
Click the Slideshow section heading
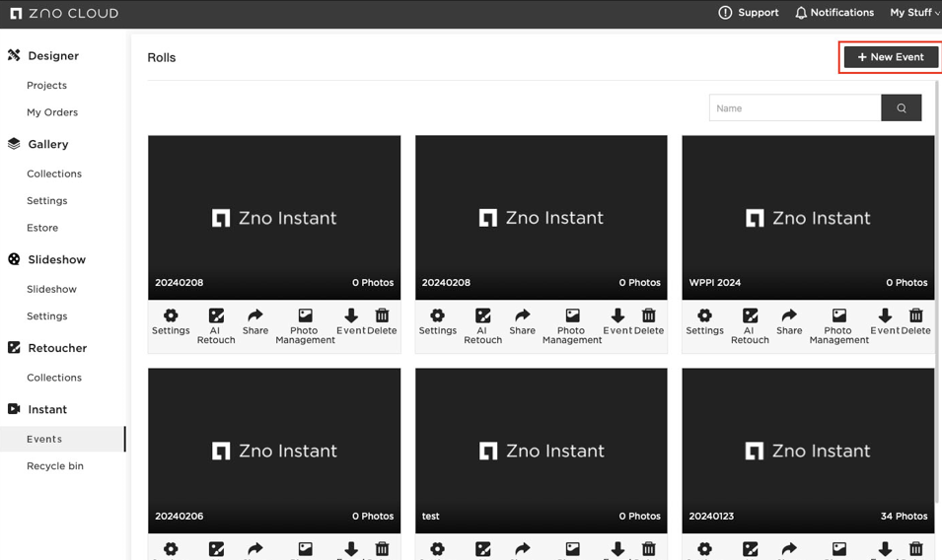[x=47, y=259]
